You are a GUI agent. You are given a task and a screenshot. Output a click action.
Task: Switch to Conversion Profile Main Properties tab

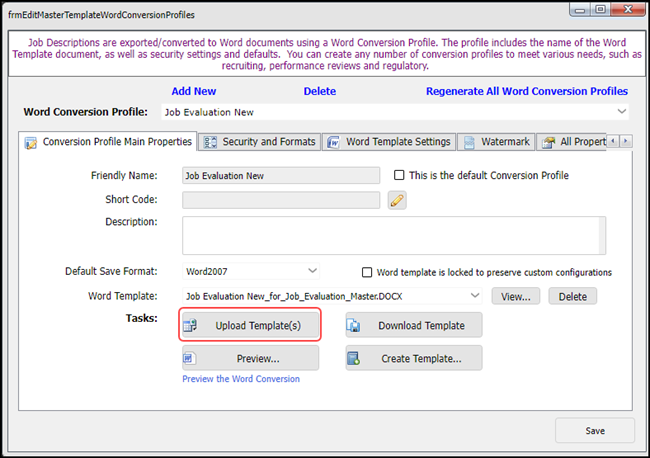(x=108, y=142)
